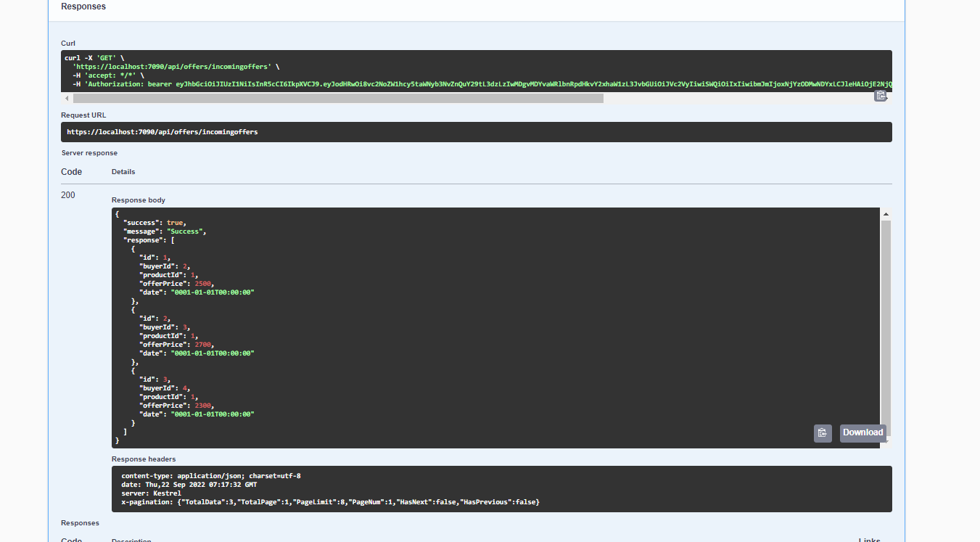Click the Links column header
Screen dimensions: 980x542
pyautogui.click(x=868, y=540)
